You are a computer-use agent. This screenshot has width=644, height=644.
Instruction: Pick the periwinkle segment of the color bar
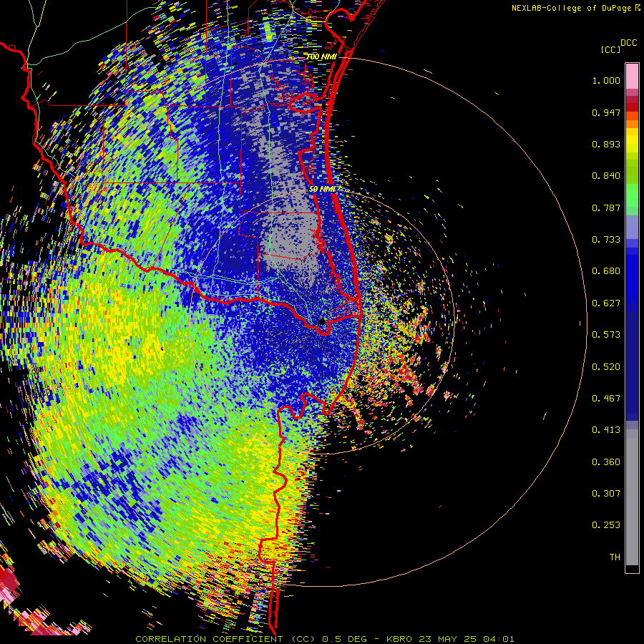(632, 227)
